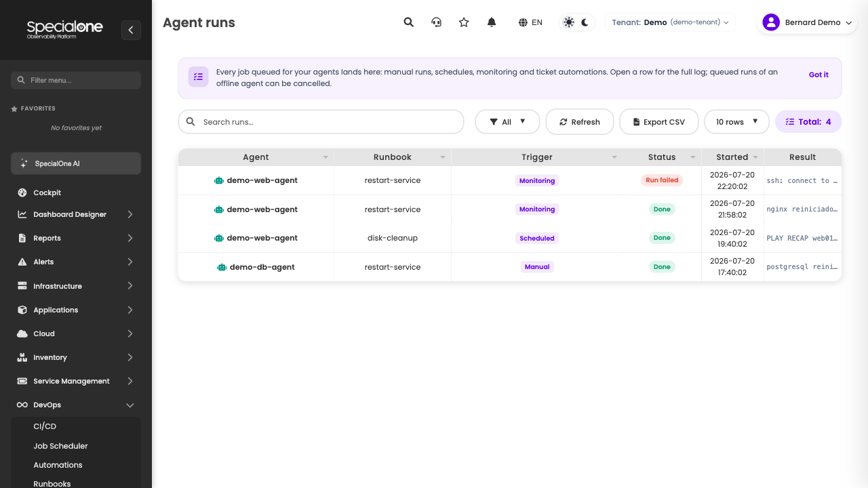The width and height of the screenshot is (868, 488).
Task: Click the Filter menu input in sidebar
Action: pyautogui.click(x=76, y=80)
